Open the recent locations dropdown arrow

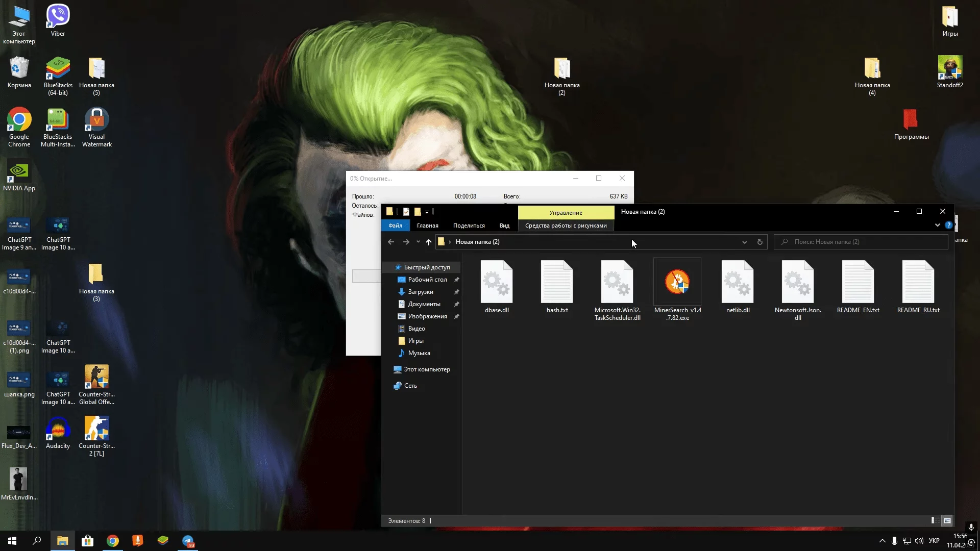(x=418, y=242)
